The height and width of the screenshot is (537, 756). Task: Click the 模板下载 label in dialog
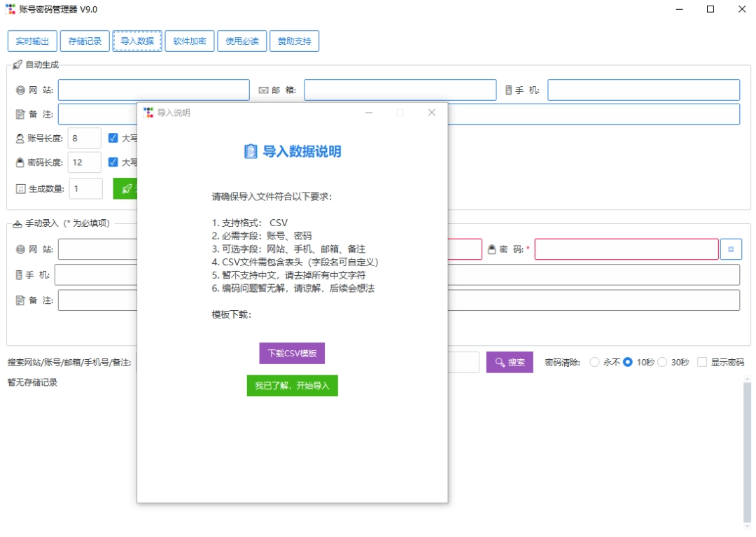tap(232, 315)
